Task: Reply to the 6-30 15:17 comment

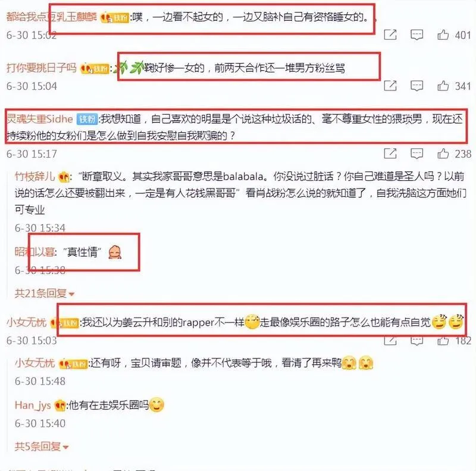Action: [417, 153]
